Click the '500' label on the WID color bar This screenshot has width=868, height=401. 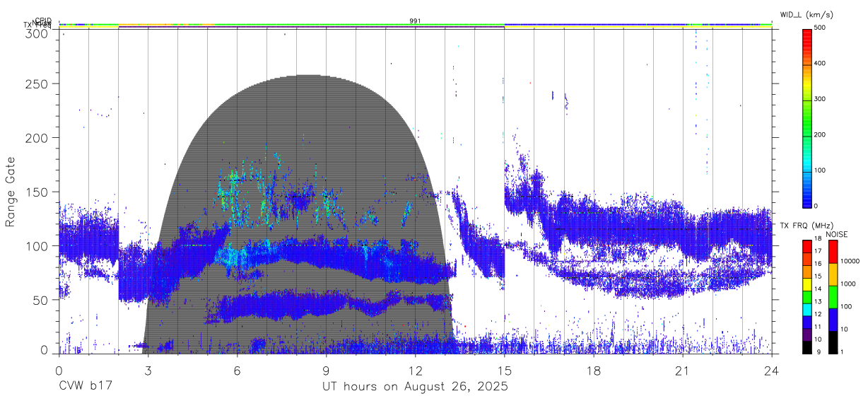point(821,28)
